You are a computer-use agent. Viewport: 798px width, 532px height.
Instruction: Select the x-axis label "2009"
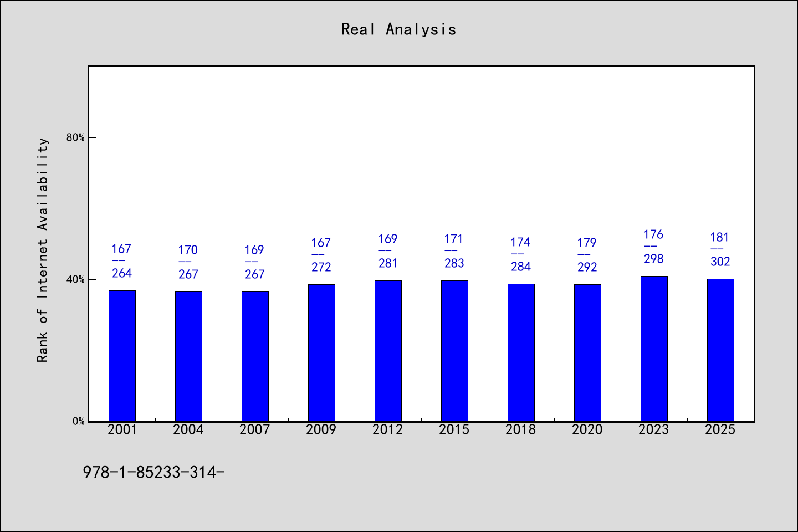(321, 429)
